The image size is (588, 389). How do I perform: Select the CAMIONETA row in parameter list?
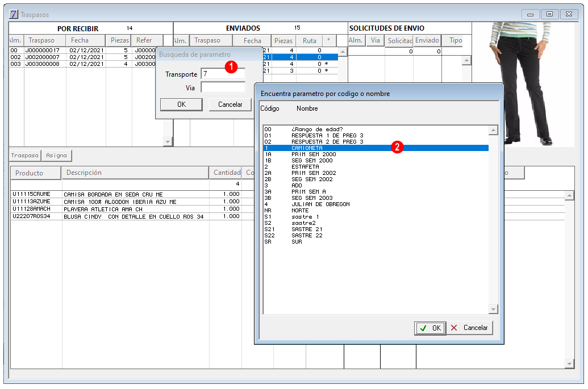click(x=376, y=148)
